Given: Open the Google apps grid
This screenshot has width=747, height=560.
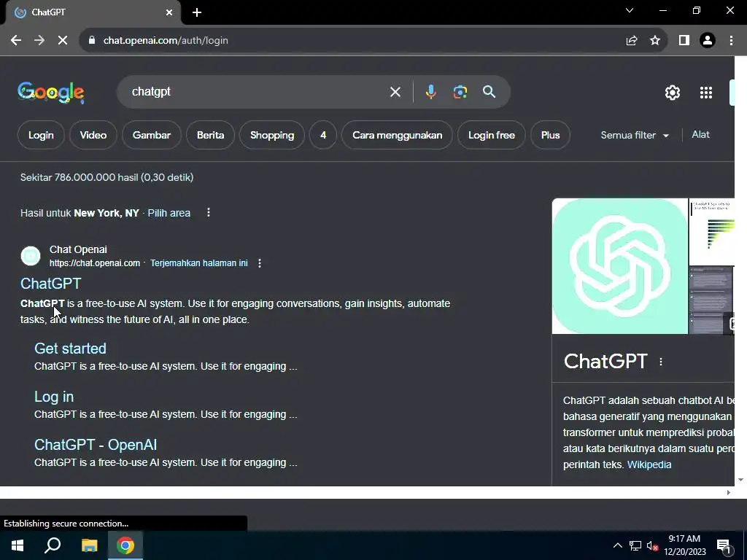Looking at the screenshot, I should [x=706, y=93].
